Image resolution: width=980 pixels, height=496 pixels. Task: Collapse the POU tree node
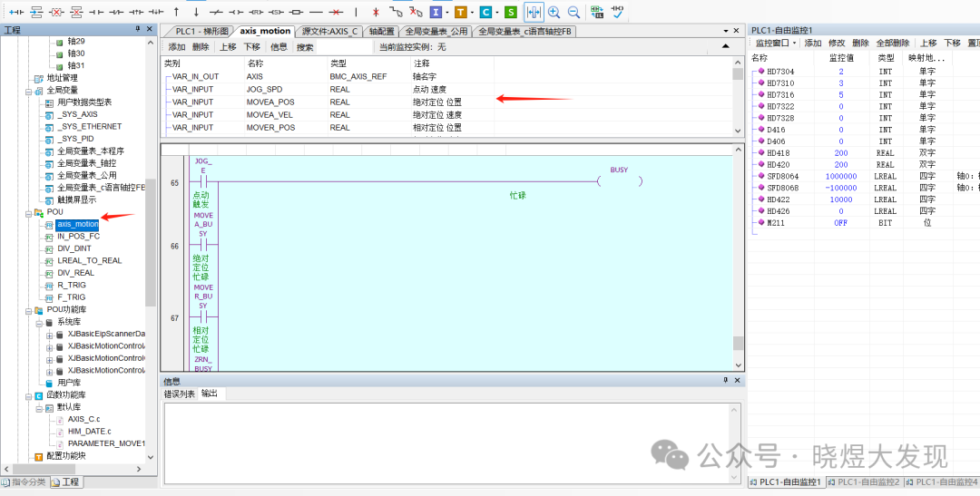pyautogui.click(x=28, y=212)
